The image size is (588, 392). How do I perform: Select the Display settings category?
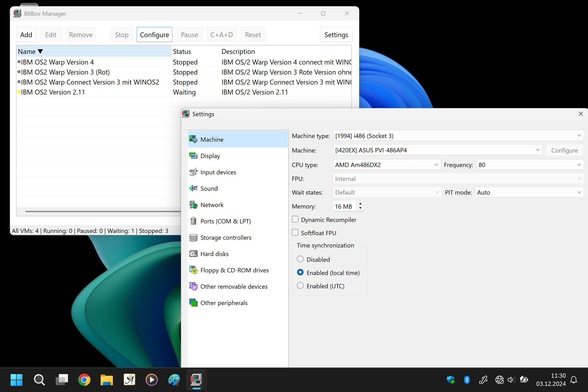(238, 156)
